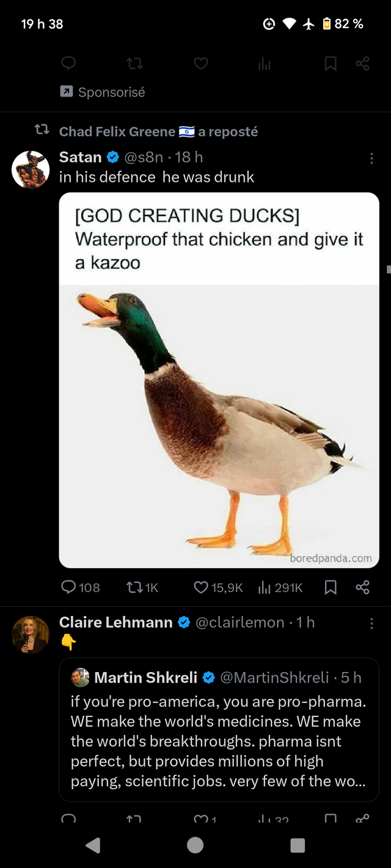
Task: Open Claire Lehmann's profile picture
Action: point(31,635)
